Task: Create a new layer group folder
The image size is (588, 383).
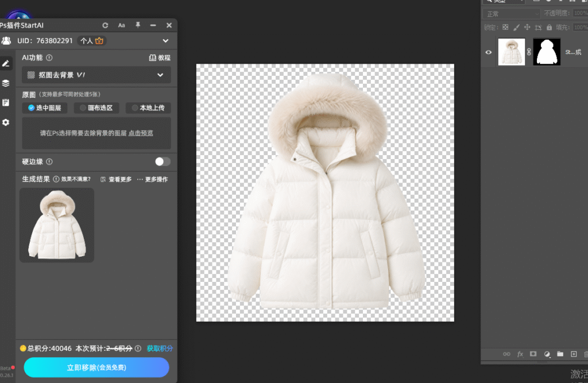Action: pos(560,354)
